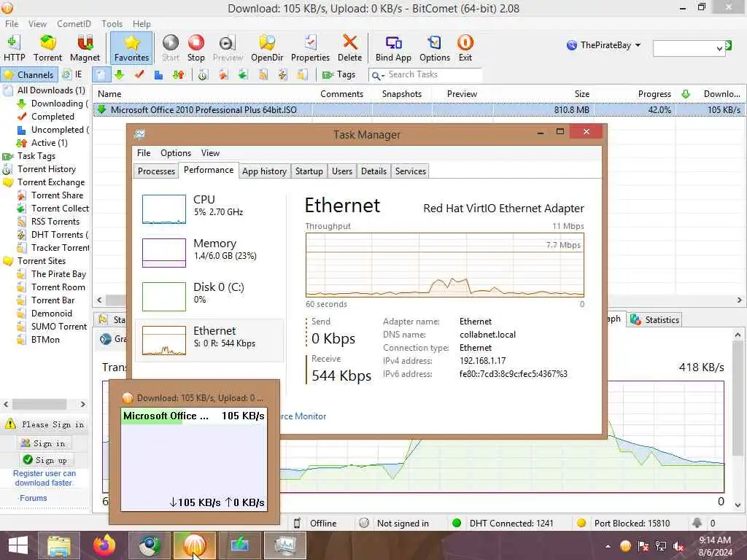Select Torrent History in sidebar
This screenshot has width=747, height=560.
[x=46, y=169]
